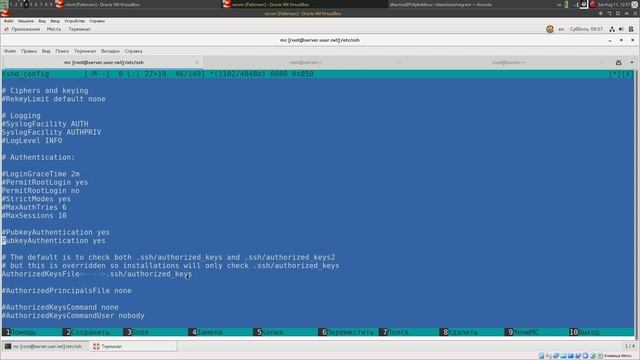Image resolution: width=640 pixels, height=360 pixels.
Task: Click the network icon in guest panel
Action: pos(612,29)
